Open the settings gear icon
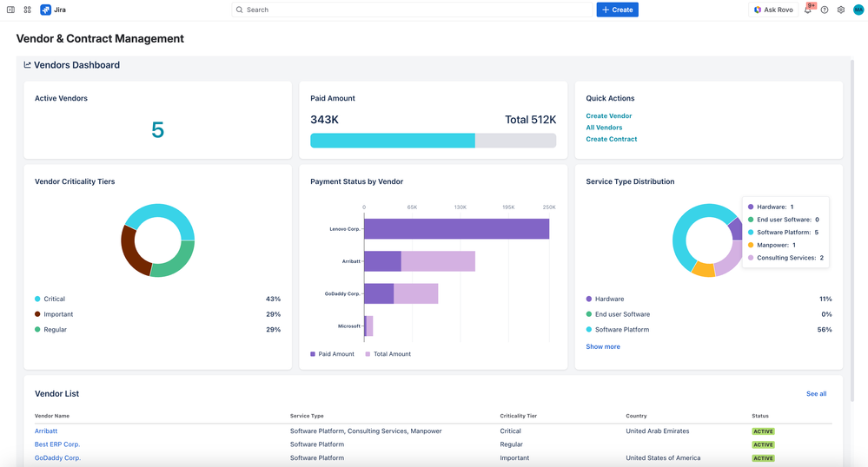 click(x=841, y=10)
